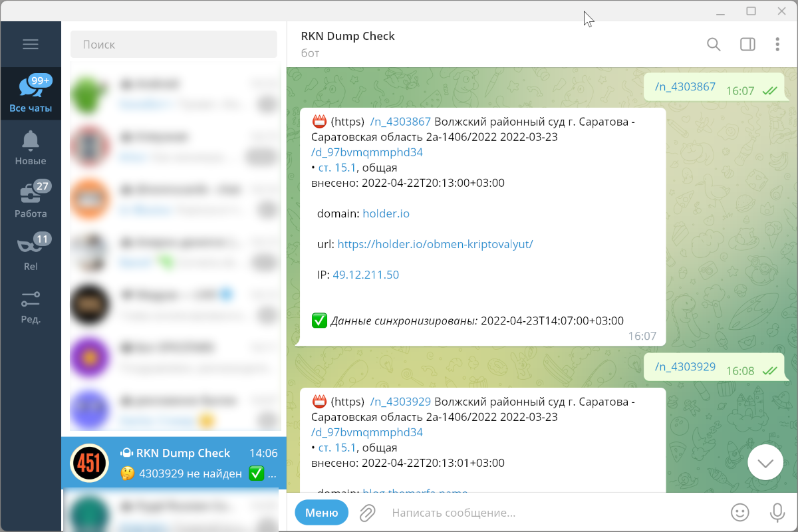Click the RKN Dump Check chat title
The height and width of the screenshot is (532, 798).
(348, 36)
